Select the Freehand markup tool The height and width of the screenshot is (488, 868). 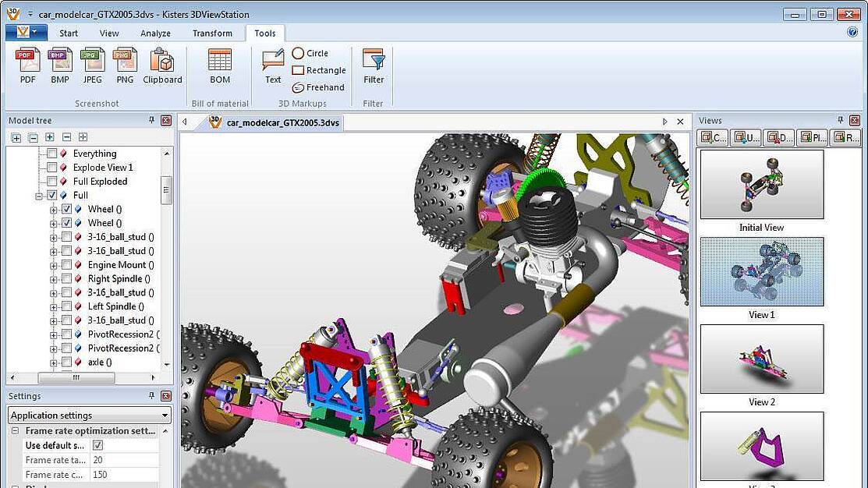pyautogui.click(x=318, y=87)
